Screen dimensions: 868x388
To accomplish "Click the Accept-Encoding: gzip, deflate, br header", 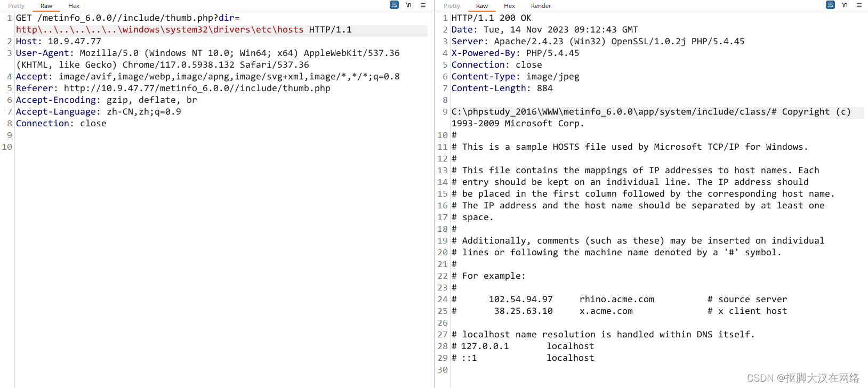I will pos(107,100).
